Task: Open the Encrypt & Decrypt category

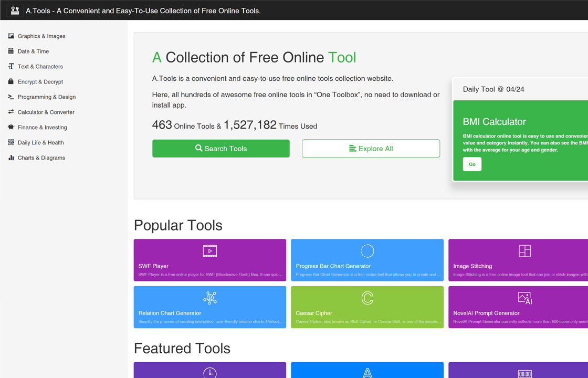Action: [x=40, y=81]
